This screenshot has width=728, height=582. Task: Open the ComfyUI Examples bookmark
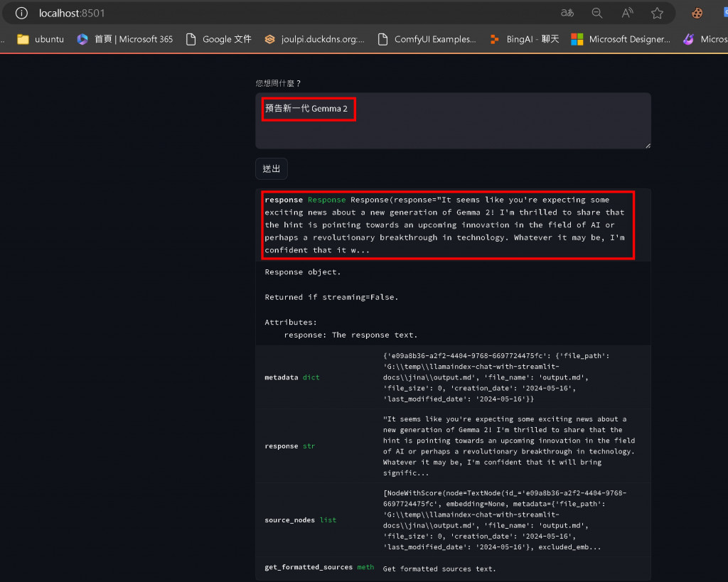pyautogui.click(x=427, y=40)
